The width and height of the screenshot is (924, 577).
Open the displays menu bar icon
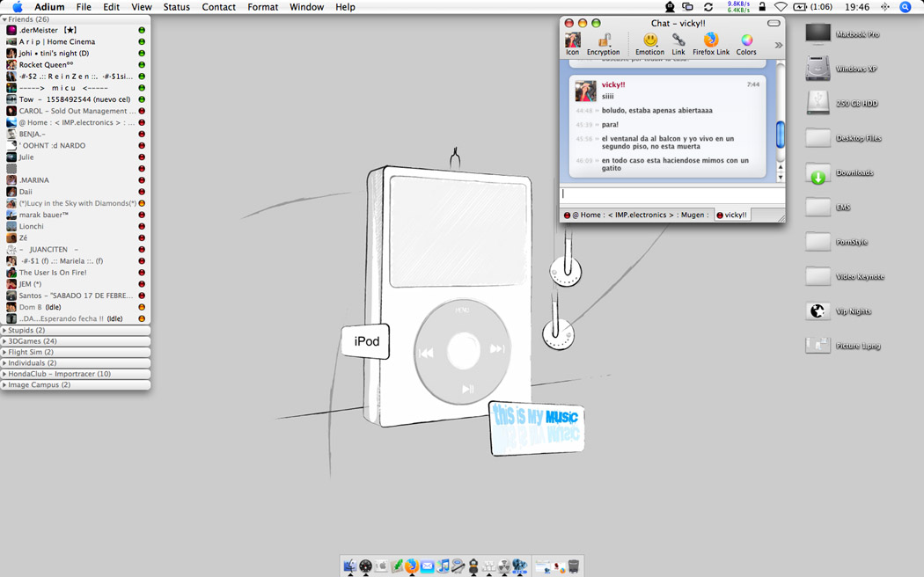687,7
